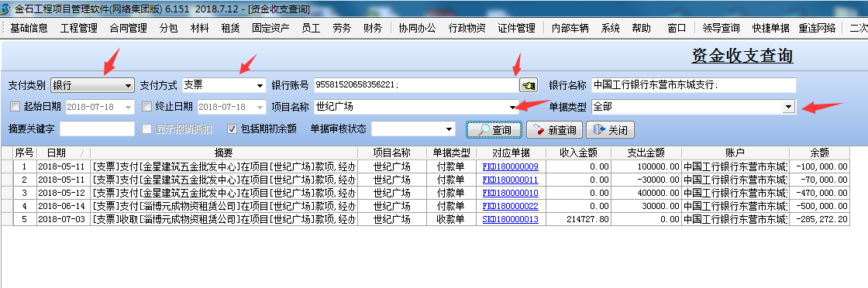Screen dimensions: 868x288
Task: Click expense amount 400000.00 cell
Action: tap(646, 193)
